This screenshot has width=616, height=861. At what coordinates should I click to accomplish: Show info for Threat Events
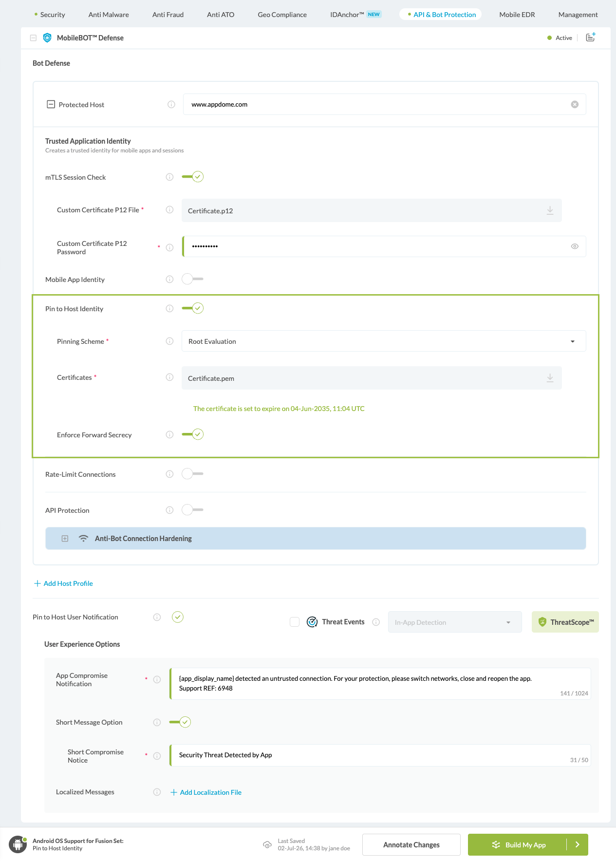coord(376,622)
